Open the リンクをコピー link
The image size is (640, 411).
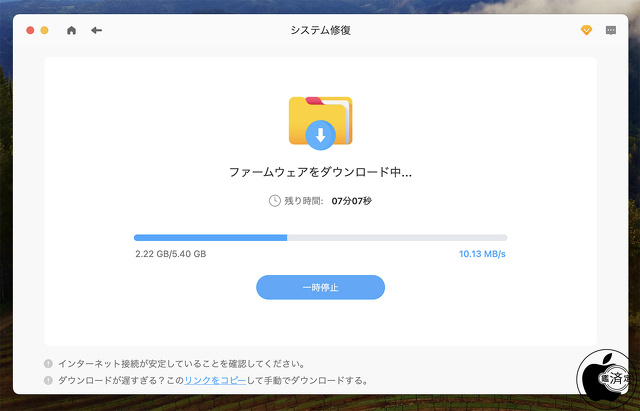pos(215,380)
